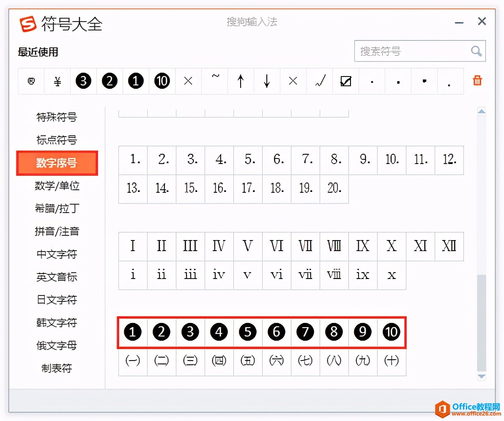The width and height of the screenshot is (504, 421).
Task: Insert lowercase roman numeral ix
Action: click(363, 275)
